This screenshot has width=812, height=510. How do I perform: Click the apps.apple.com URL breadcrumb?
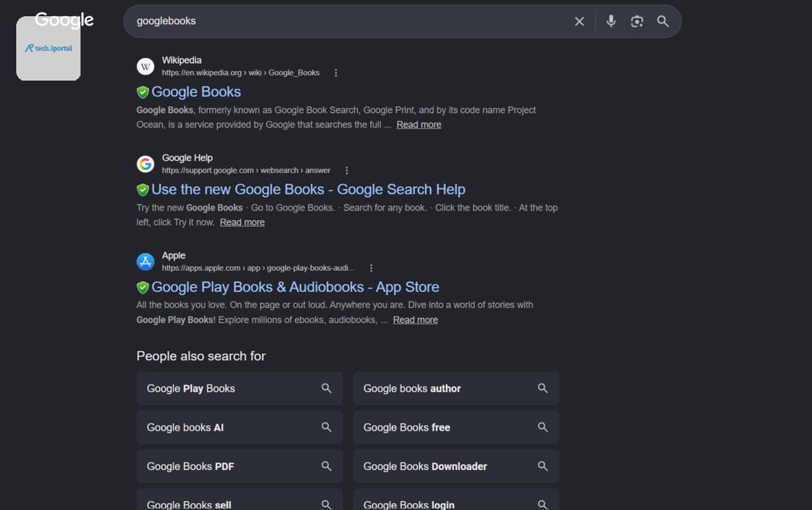click(x=258, y=268)
